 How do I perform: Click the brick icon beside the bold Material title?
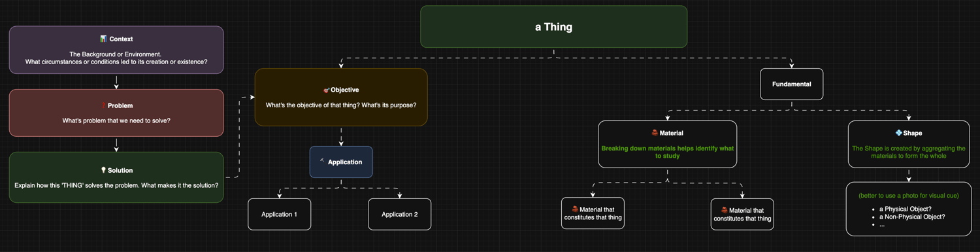(655, 133)
